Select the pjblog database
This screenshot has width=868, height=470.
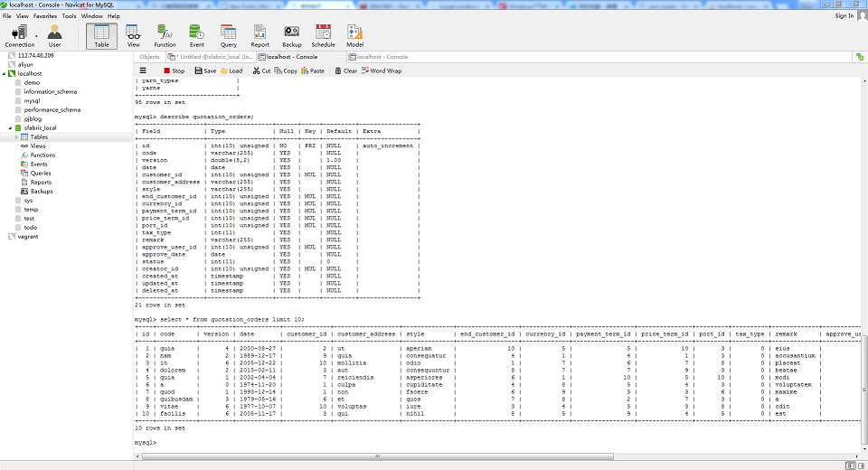pos(33,118)
